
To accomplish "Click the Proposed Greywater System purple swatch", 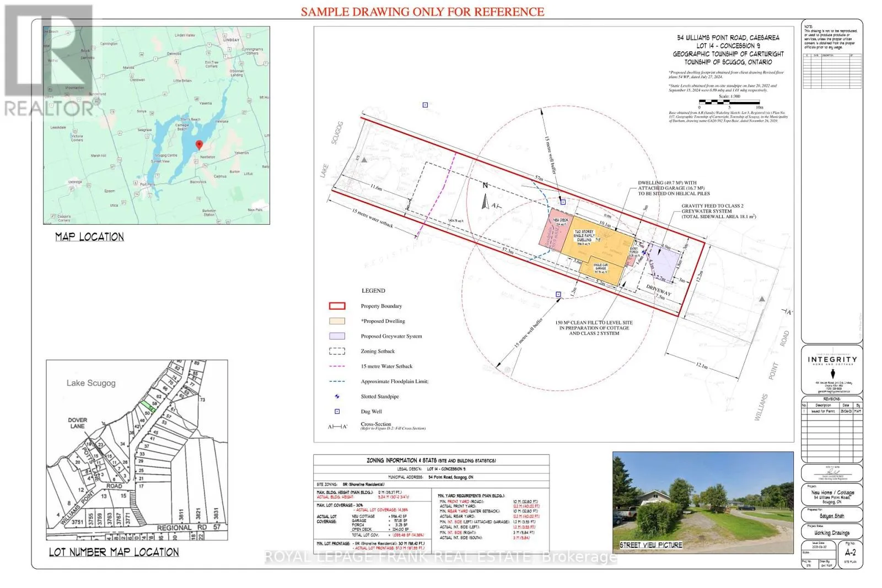I will (337, 336).
